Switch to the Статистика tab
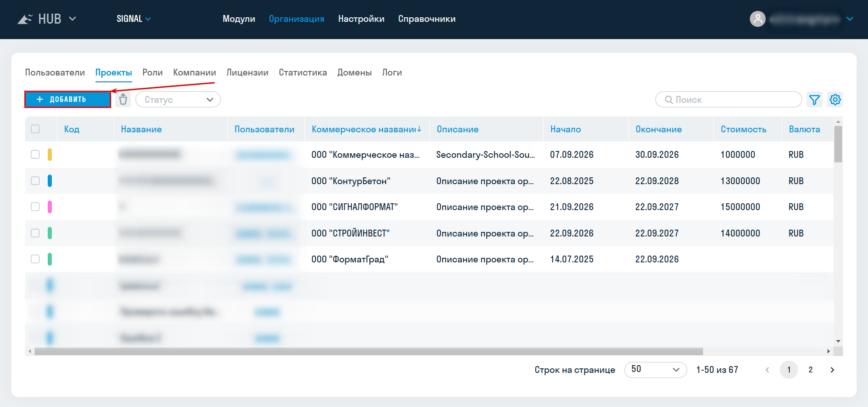Screen dimensions: 868x407 303,73
